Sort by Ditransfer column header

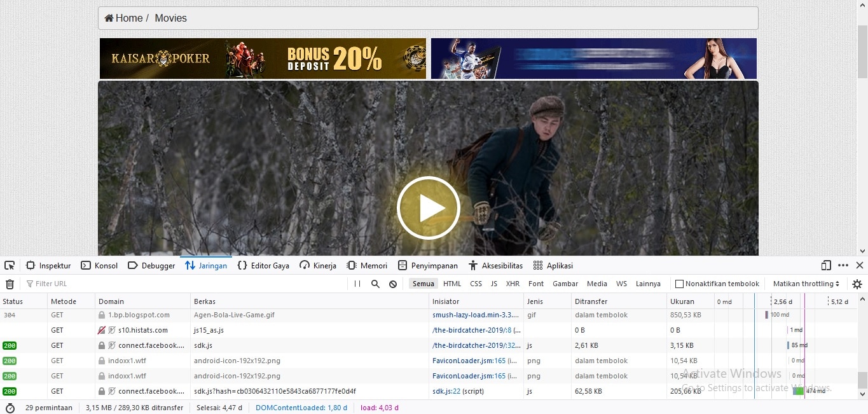[x=619, y=301]
